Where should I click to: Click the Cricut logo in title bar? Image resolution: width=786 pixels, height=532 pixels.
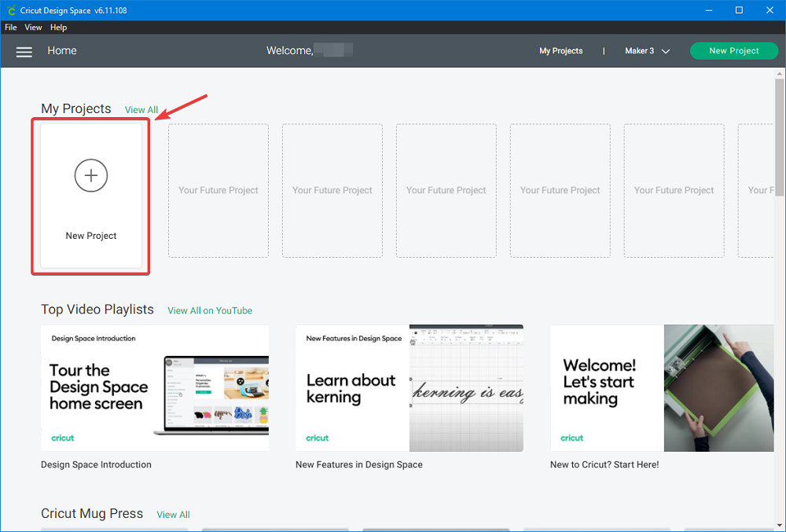coord(11,10)
